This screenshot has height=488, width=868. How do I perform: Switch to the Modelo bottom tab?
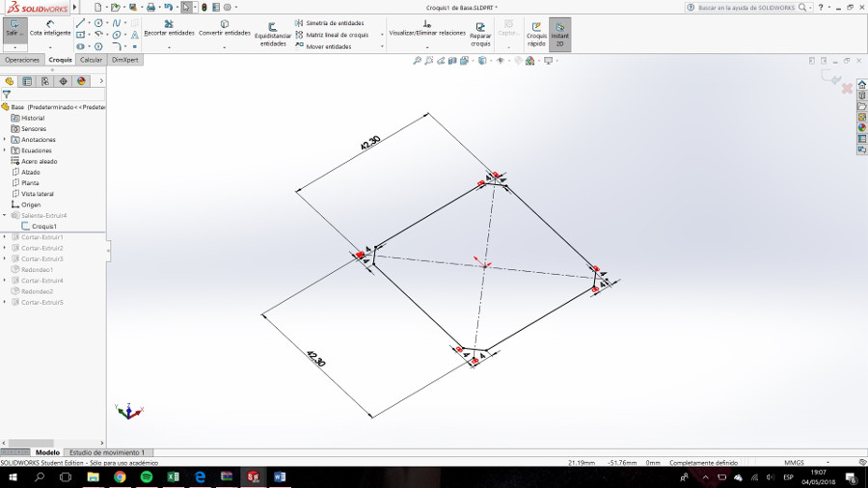click(47, 452)
